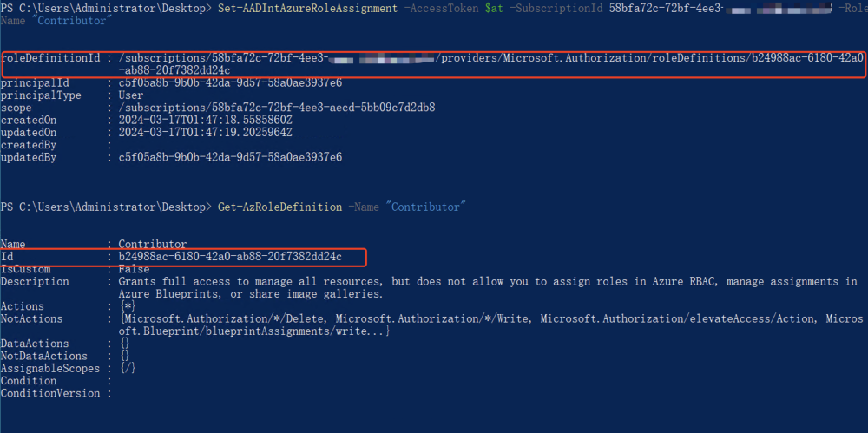Click the Set-AADIntAzureRoleAssignment command text

click(x=306, y=9)
